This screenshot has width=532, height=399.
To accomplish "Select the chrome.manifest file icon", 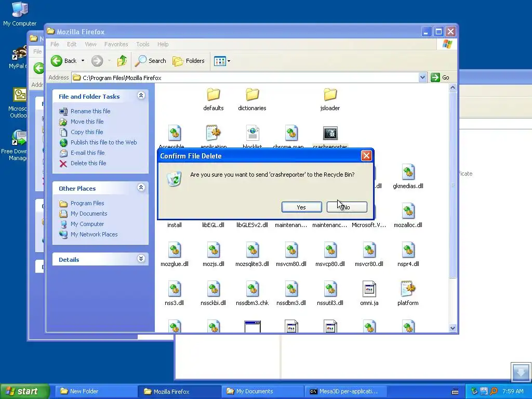I will pyautogui.click(x=291, y=134).
